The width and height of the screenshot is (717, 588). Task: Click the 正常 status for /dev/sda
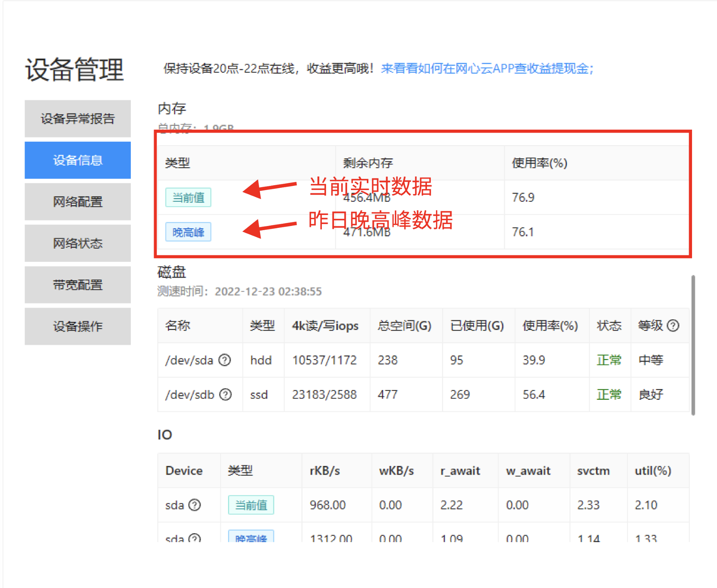(x=609, y=360)
